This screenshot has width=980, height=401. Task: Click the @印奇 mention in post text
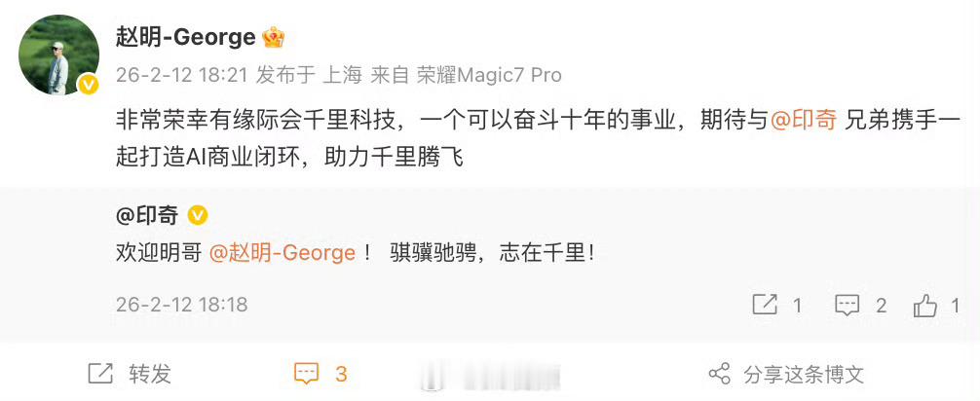[x=803, y=121]
